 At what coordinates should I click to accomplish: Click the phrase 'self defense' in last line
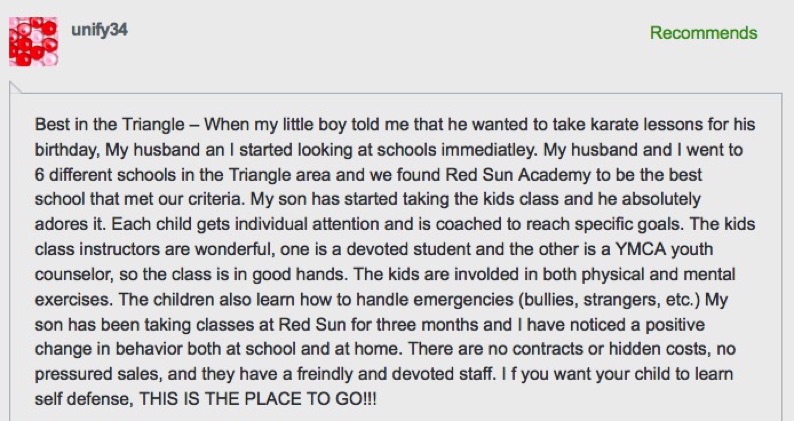pyautogui.click(x=84, y=399)
